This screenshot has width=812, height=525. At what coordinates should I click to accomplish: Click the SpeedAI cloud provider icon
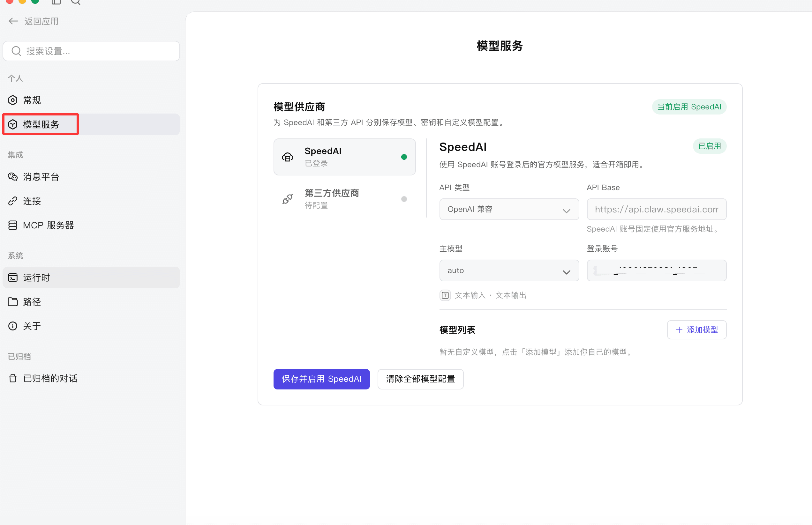288,157
